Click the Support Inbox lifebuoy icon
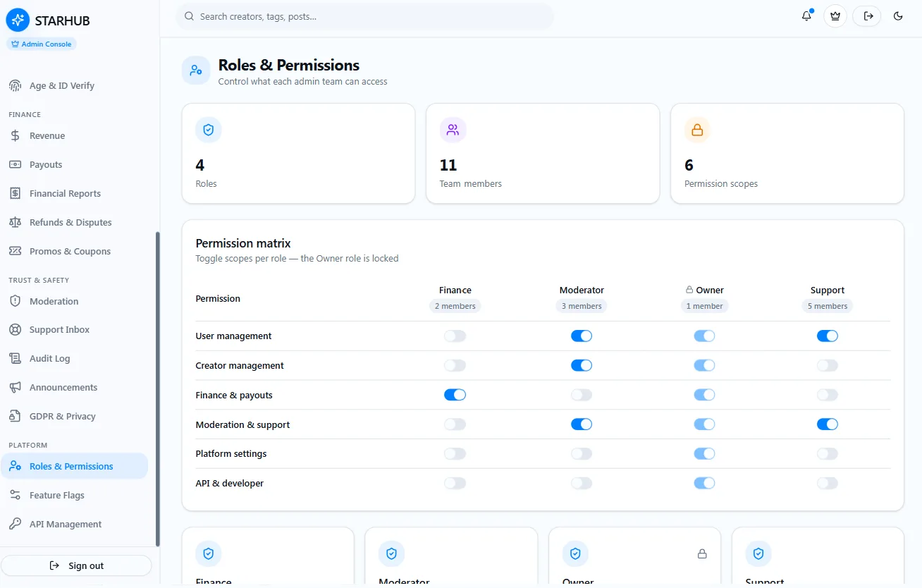The image size is (922, 588). 15,329
